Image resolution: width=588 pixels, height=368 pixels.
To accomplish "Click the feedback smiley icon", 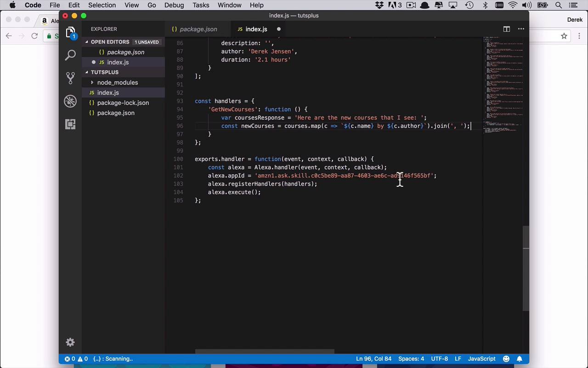I will (506, 359).
